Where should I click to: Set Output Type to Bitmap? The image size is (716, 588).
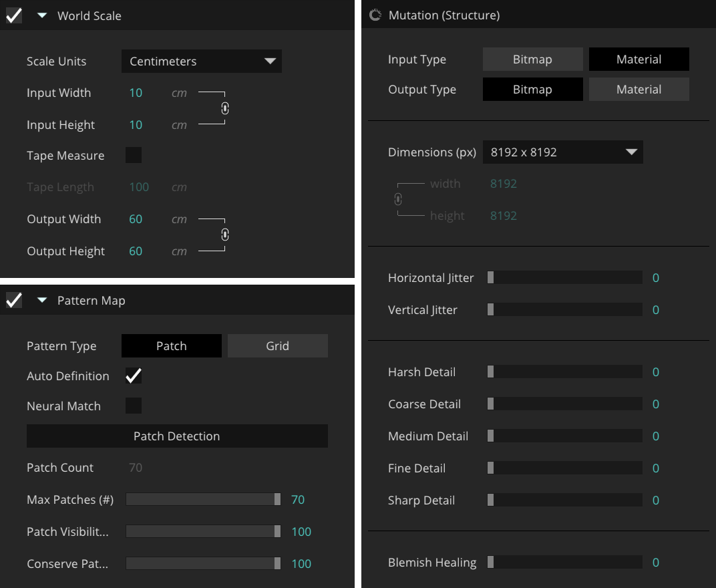click(x=532, y=89)
